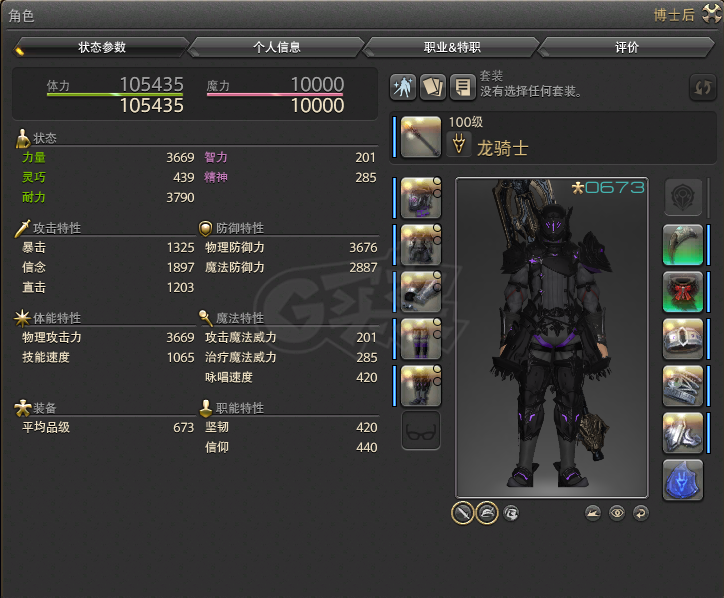
Task: Reset character model rotation button
Action: [x=640, y=513]
